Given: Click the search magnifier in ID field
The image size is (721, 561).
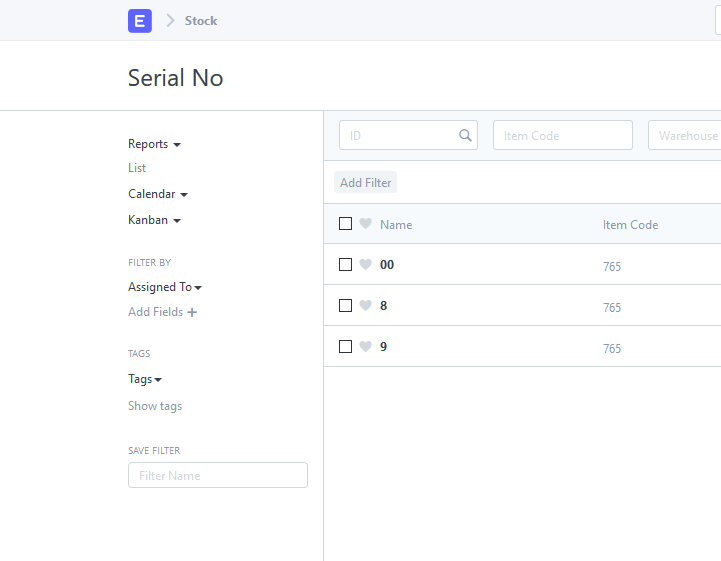Looking at the screenshot, I should tap(465, 135).
